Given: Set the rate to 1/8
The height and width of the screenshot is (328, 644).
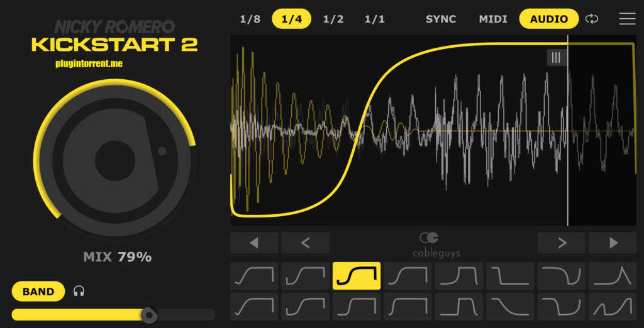Looking at the screenshot, I should tap(250, 19).
